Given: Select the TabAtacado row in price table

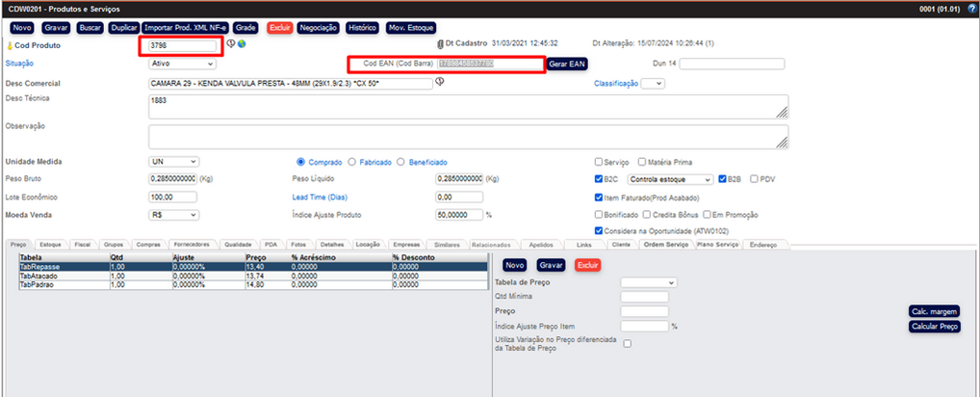Looking at the screenshot, I should point(58,277).
